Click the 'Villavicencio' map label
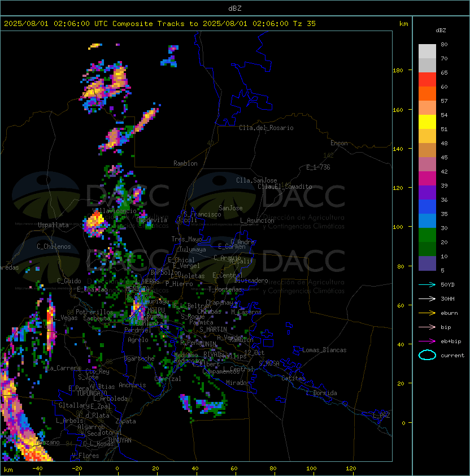Screen dimensions: 470x476 (x=114, y=211)
